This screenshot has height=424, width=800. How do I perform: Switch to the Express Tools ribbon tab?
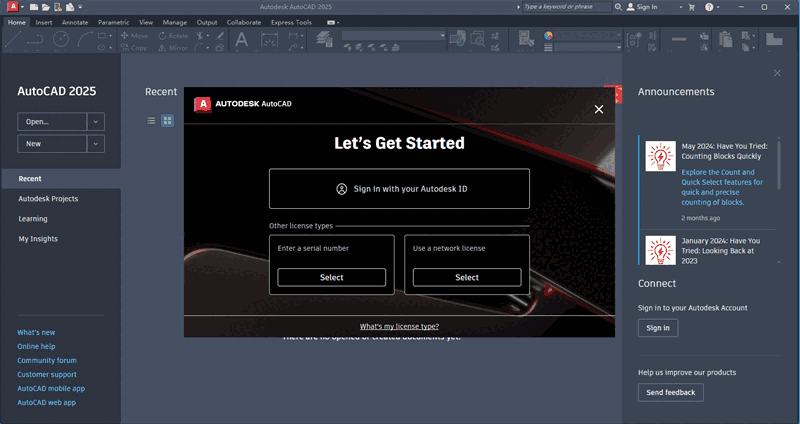(x=291, y=22)
